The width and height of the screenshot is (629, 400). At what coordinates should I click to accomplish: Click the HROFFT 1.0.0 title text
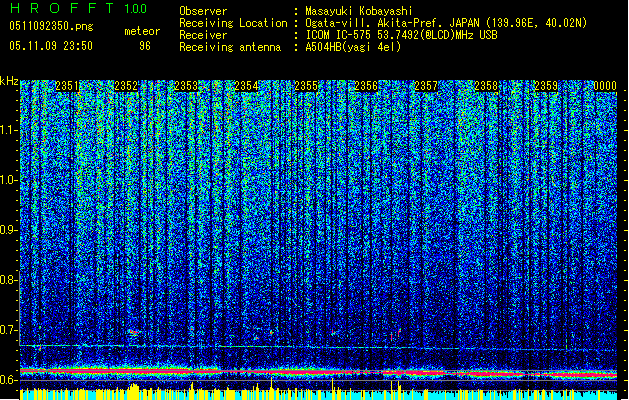pyautogui.click(x=78, y=8)
